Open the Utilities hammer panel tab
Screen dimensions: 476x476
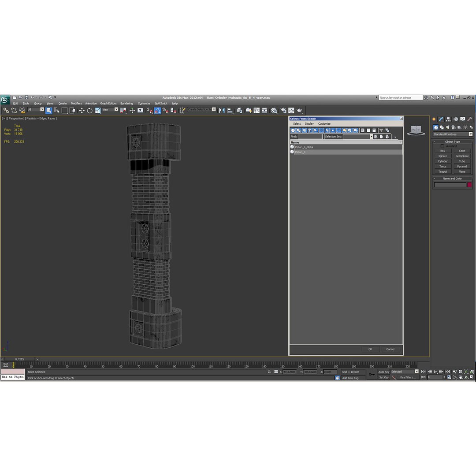[x=470, y=119]
